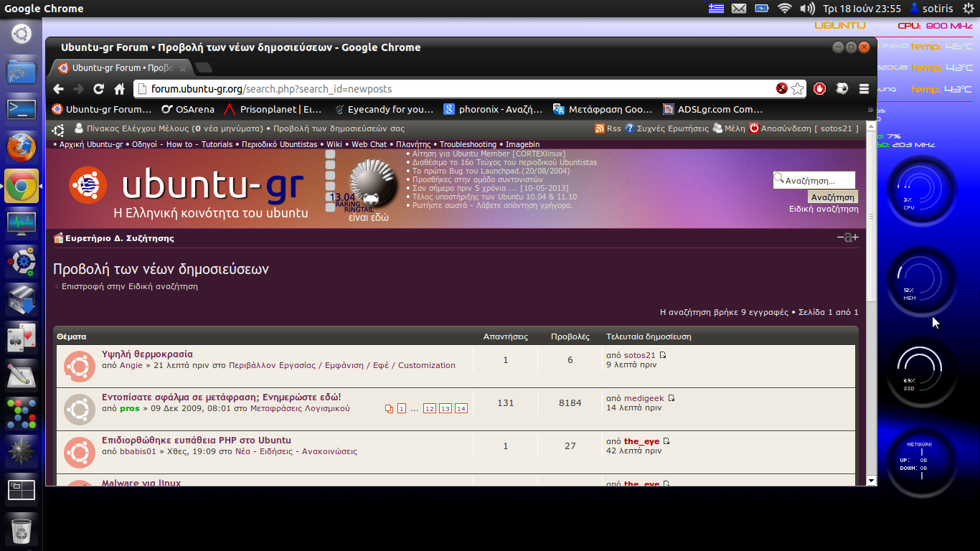Show hidden bookmarks with the chevron
The width and height of the screenshot is (980, 551).
coord(870,110)
